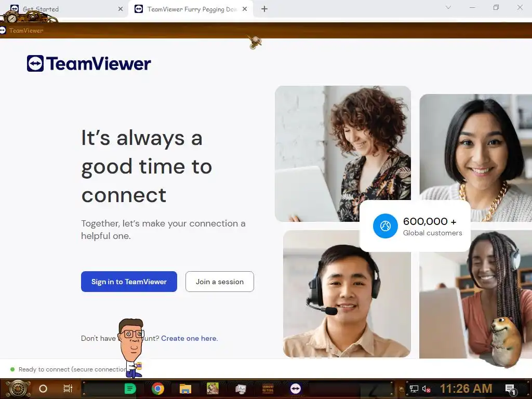Open a new tab with plus button
The width and height of the screenshot is (532, 399).
264,9
